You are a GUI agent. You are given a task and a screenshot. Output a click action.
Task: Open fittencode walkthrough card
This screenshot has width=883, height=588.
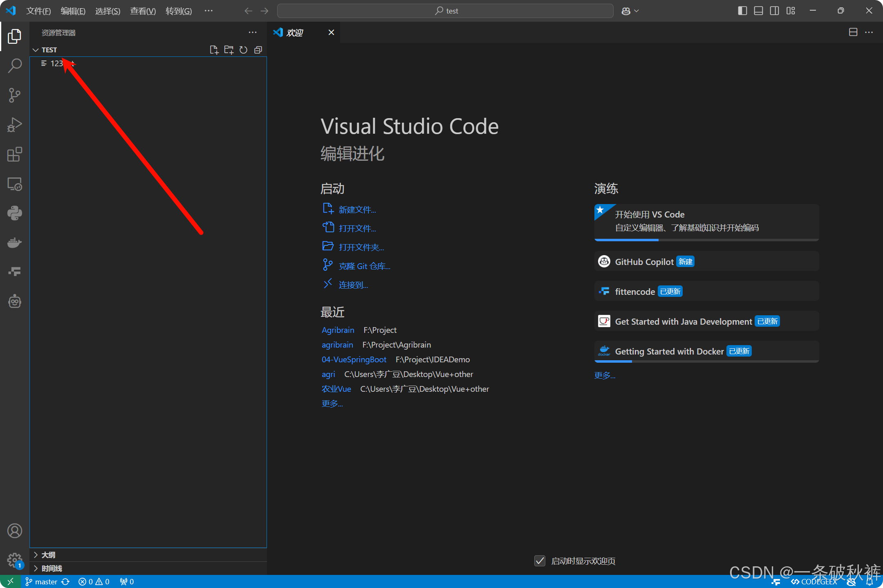point(706,291)
